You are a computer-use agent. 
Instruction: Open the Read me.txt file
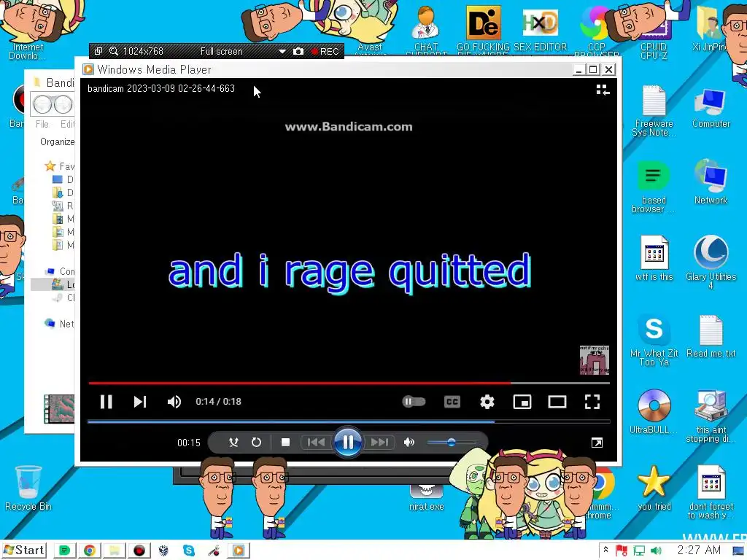click(711, 336)
